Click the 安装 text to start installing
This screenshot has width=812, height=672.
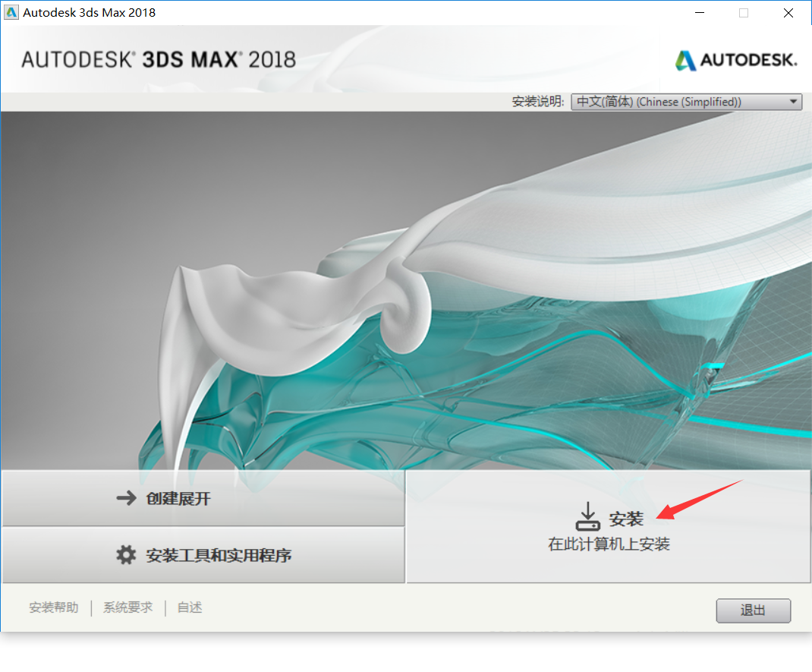pos(626,519)
